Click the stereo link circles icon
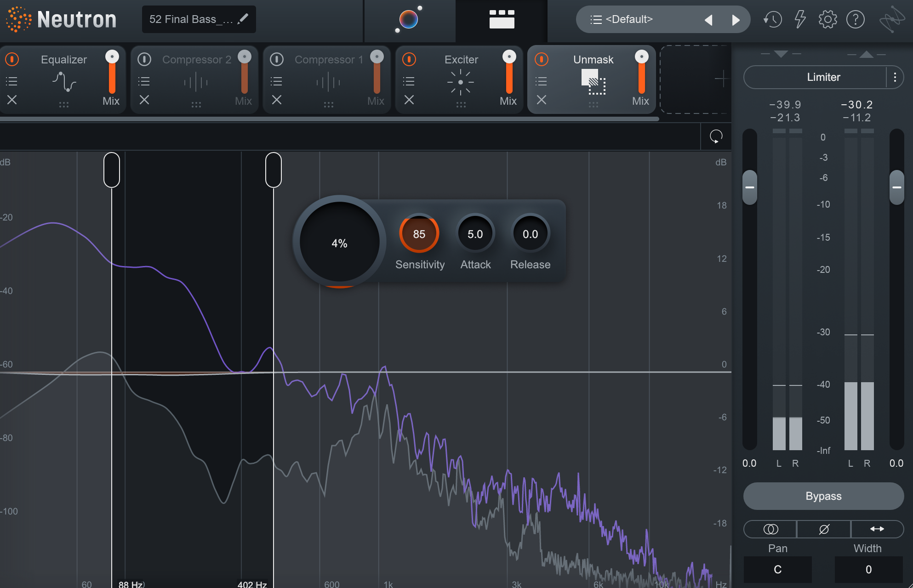Viewport: 913px width, 588px height. tap(770, 529)
